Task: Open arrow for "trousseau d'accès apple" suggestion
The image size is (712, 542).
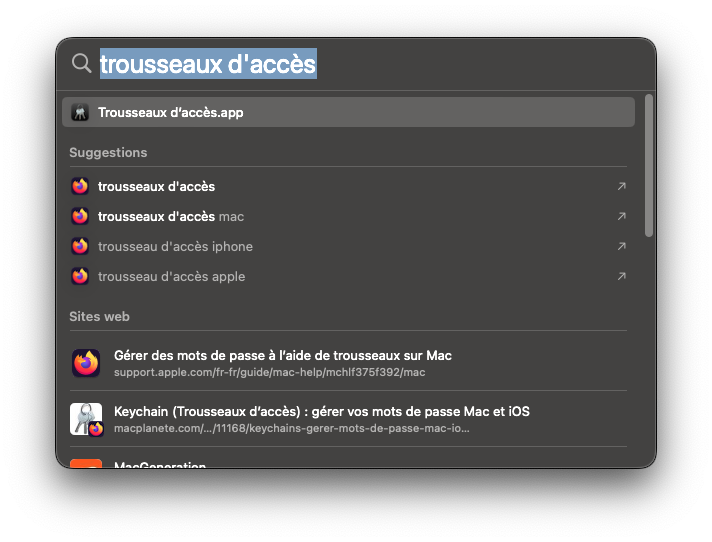Action: [x=621, y=276]
